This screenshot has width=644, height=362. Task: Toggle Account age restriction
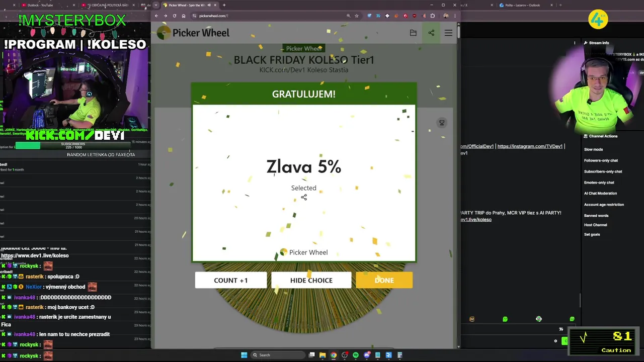pyautogui.click(x=604, y=205)
